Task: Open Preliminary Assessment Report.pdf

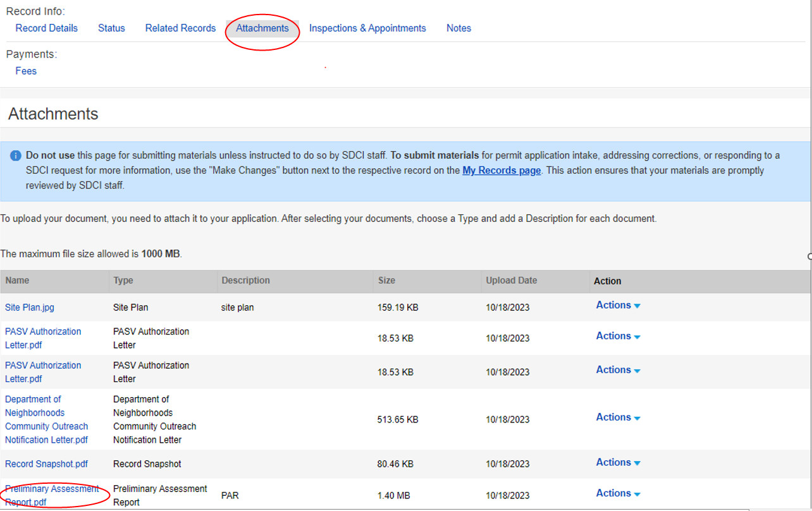Action: coord(52,495)
